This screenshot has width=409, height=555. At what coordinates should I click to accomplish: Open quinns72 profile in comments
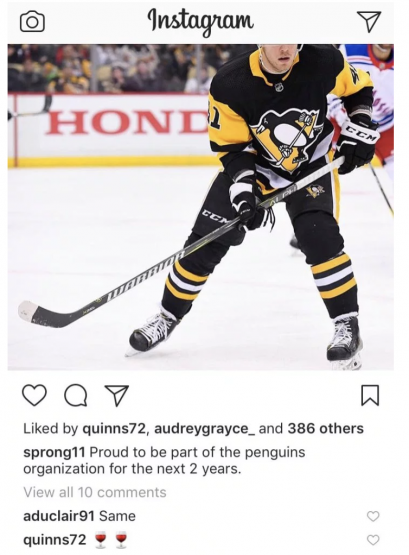[54, 540]
